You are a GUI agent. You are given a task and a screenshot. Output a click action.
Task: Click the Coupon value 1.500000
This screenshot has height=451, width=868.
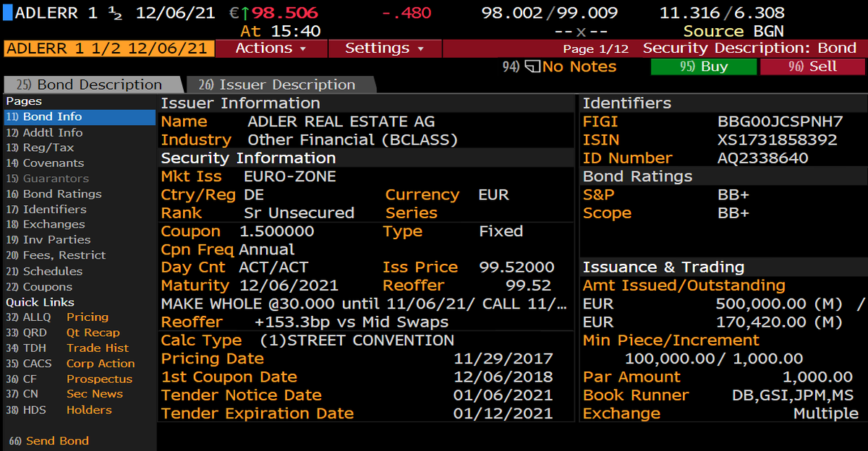click(276, 231)
